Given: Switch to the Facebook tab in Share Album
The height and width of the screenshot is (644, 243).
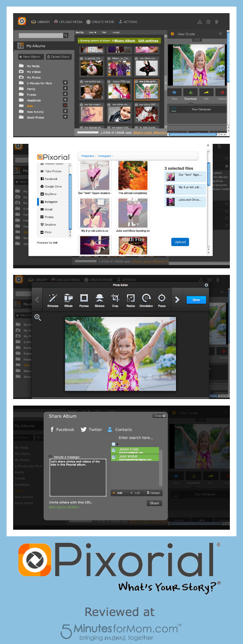Looking at the screenshot, I should (62, 430).
